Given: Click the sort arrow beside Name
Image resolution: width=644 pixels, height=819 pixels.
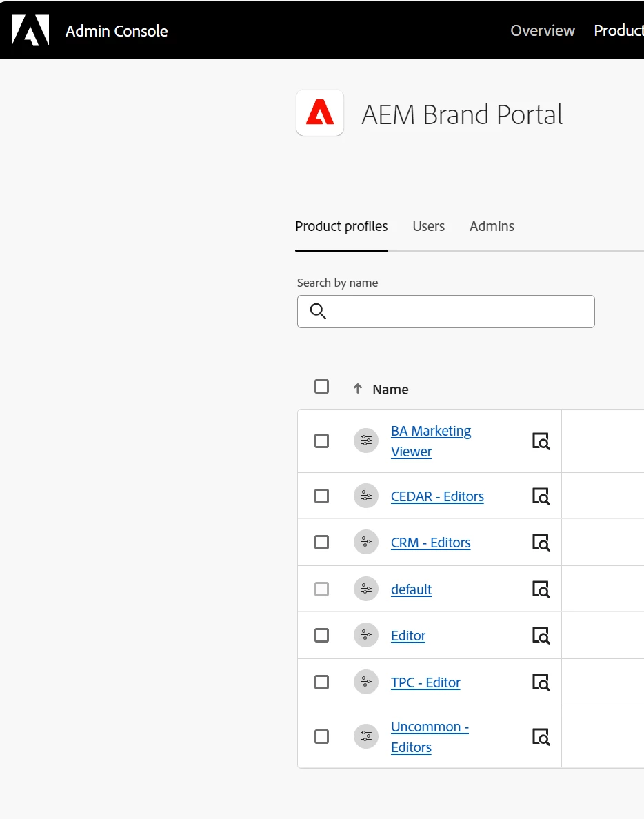Looking at the screenshot, I should 358,389.
